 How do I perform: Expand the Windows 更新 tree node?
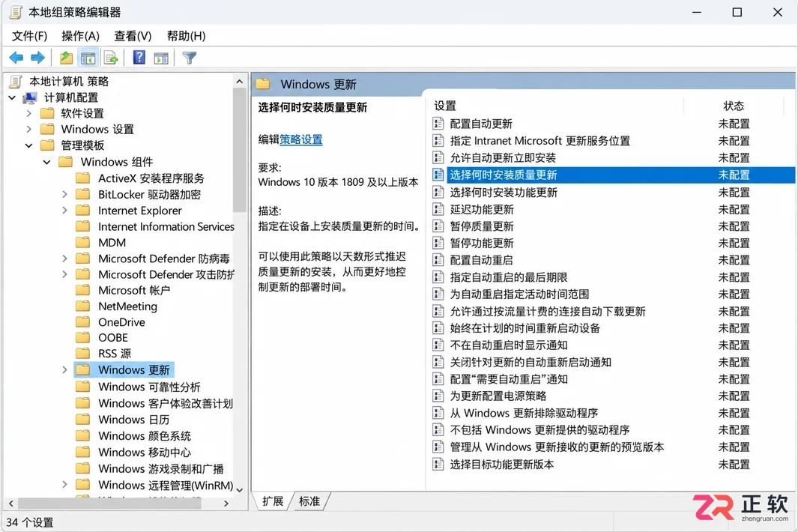64,369
